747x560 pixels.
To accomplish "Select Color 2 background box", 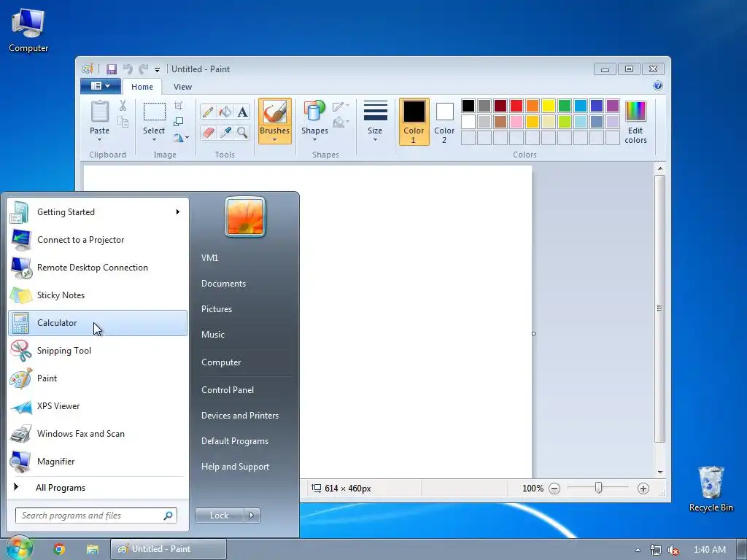I will tap(444, 122).
